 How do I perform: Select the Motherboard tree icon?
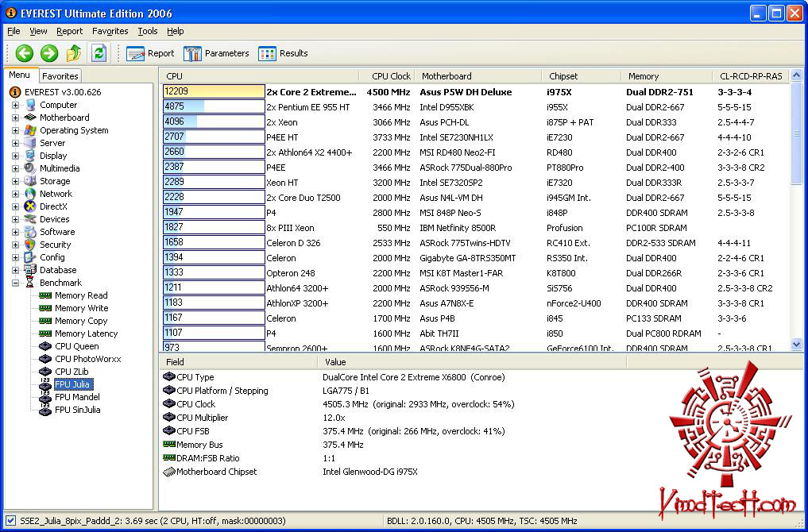click(30, 118)
